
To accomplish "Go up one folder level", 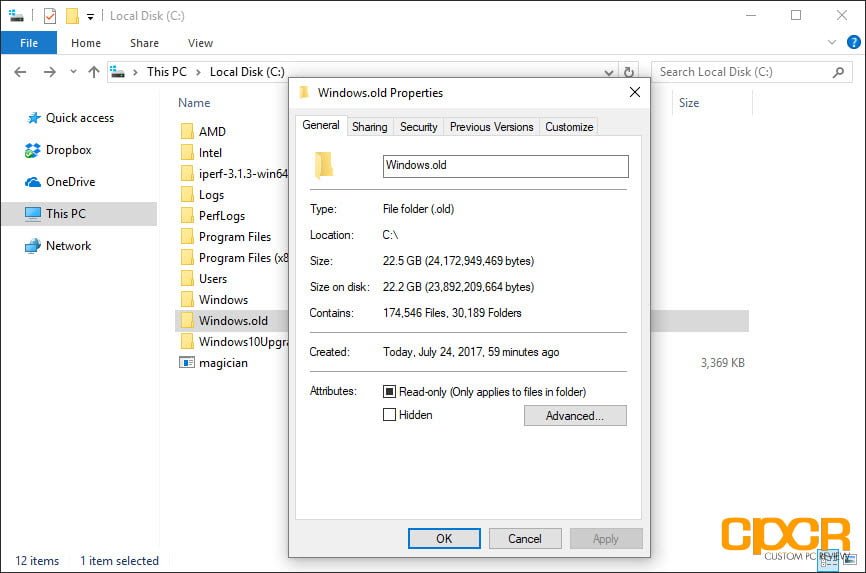I will click(x=94, y=72).
